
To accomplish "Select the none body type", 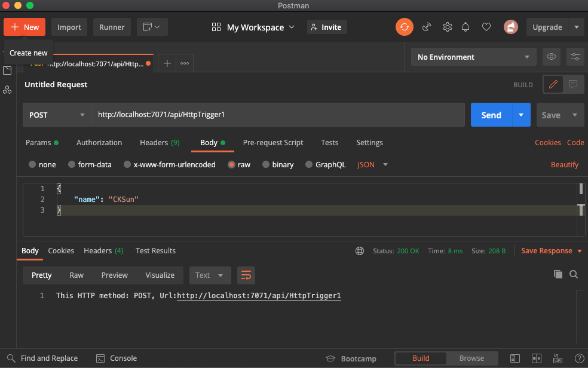I will click(42, 164).
